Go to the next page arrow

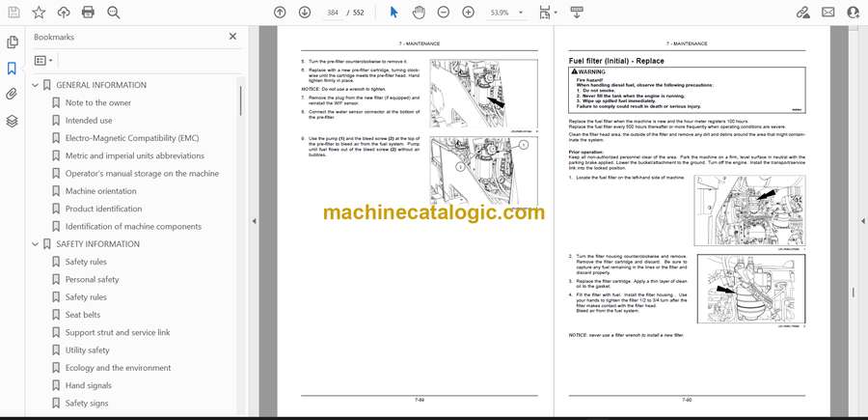[305, 13]
